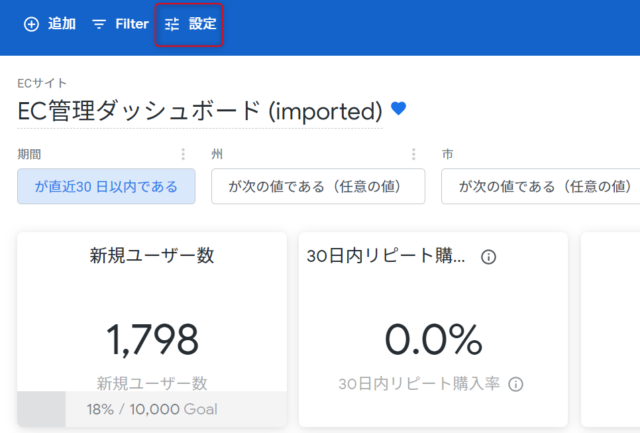
Task: Click info icon next to 30日内リピート購入率 label
Action: [516, 384]
